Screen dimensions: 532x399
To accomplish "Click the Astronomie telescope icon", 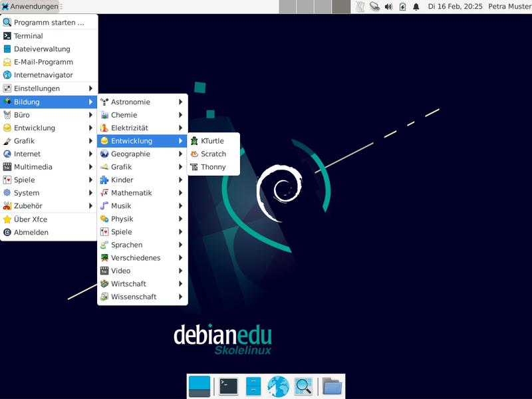I will (104, 102).
